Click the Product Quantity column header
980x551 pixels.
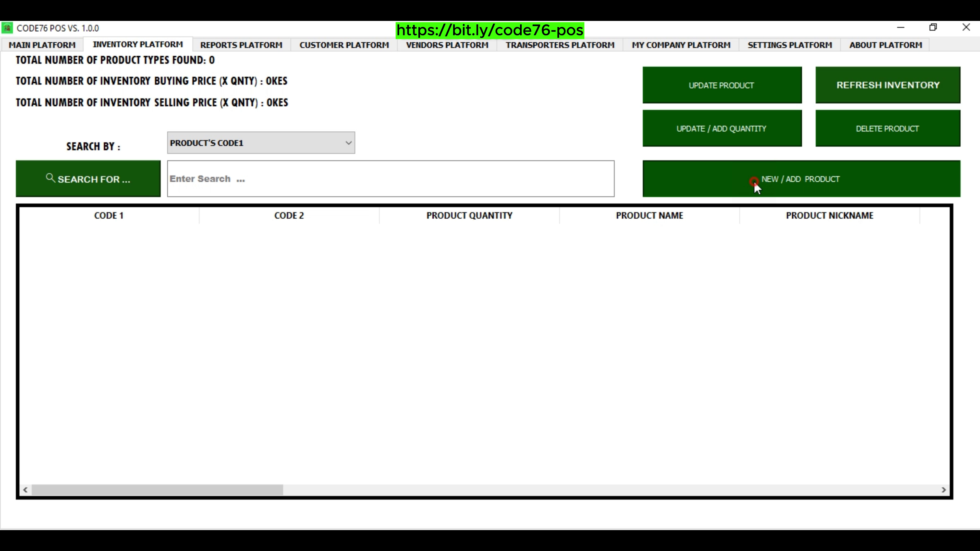[469, 216]
